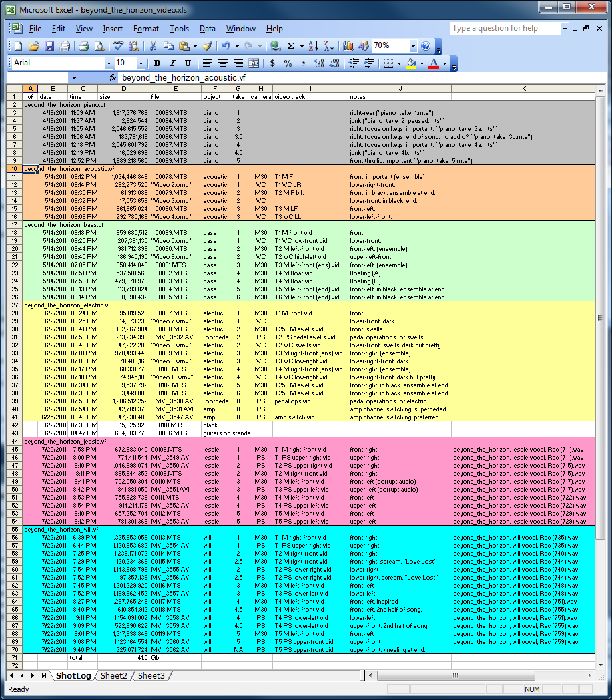Sort ascending A to Z
The image size is (612, 700).
pyautogui.click(x=313, y=46)
